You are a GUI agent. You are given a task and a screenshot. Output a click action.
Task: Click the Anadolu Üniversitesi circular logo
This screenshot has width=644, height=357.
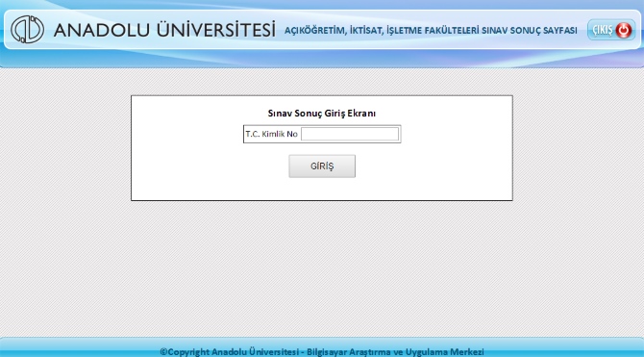(x=27, y=29)
